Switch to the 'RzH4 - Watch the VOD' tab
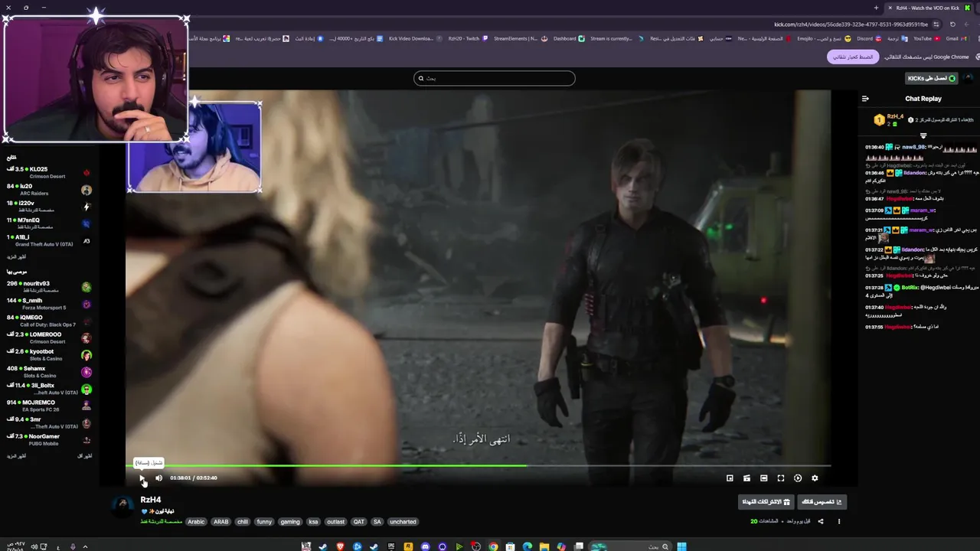This screenshot has height=551, width=980. [926, 8]
